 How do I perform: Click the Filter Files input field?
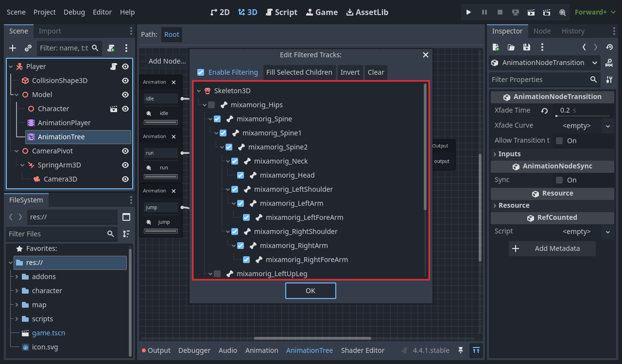62,234
